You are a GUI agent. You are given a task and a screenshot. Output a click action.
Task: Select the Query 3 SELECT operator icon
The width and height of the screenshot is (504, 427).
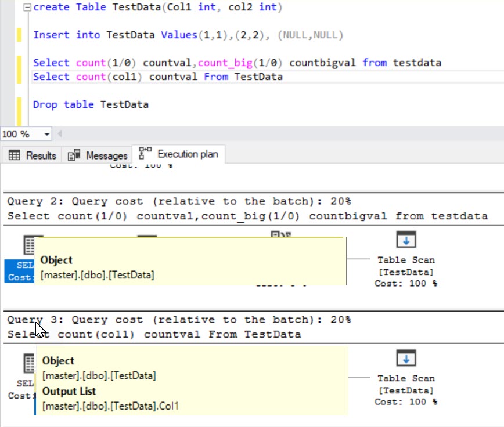tap(29, 363)
